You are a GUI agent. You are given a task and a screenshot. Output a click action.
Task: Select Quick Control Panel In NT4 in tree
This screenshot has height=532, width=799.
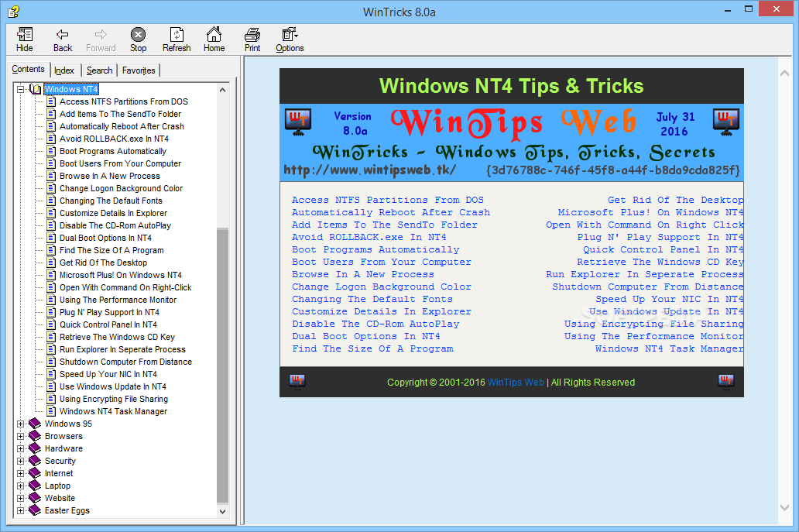108,324
